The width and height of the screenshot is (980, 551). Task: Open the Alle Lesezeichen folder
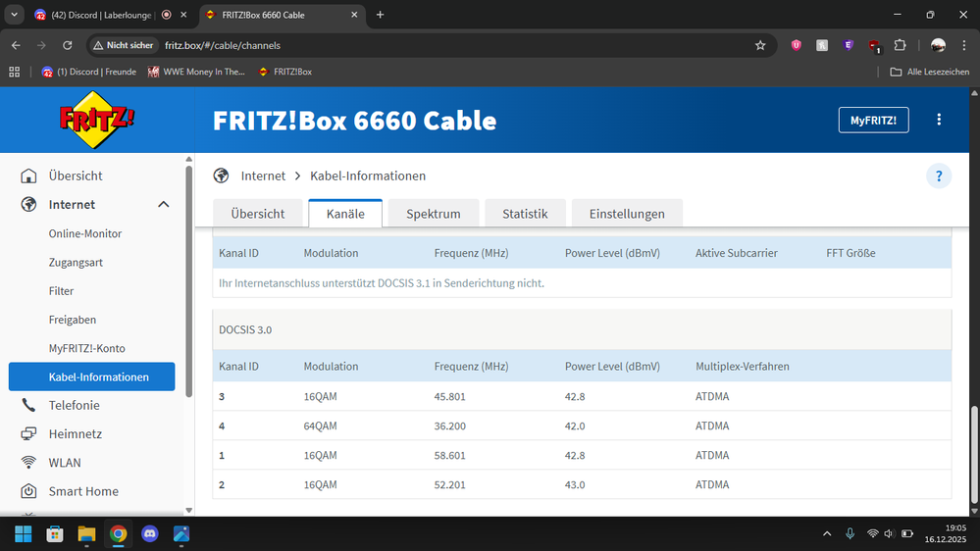[x=930, y=72]
